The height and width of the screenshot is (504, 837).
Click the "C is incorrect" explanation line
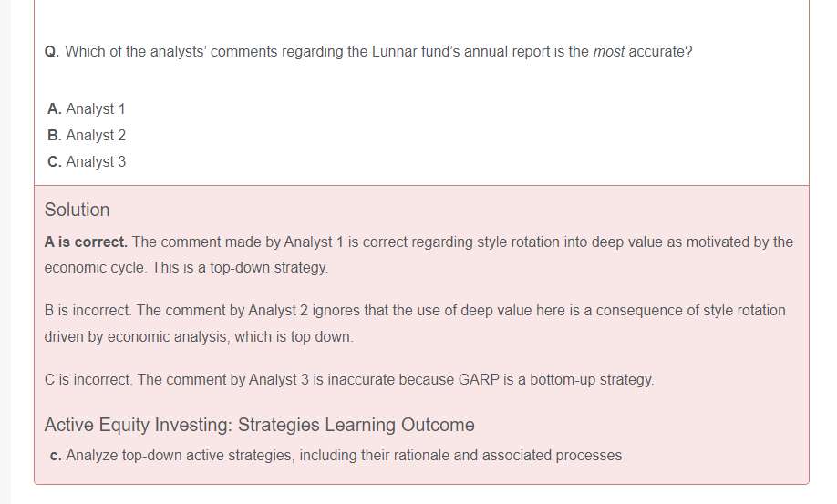click(x=348, y=379)
